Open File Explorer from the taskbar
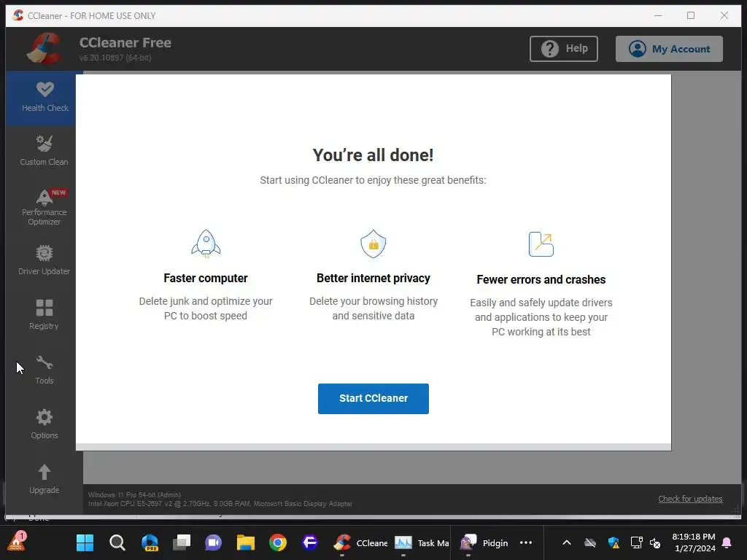Image resolution: width=747 pixels, height=560 pixels. pyautogui.click(x=246, y=542)
